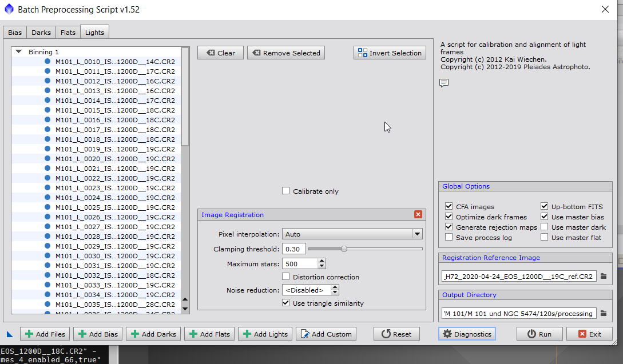Select file M101_L_0012_IS...1200D__16C.CR2
Viewport: 623px width, 364px height.
pyautogui.click(x=115, y=81)
